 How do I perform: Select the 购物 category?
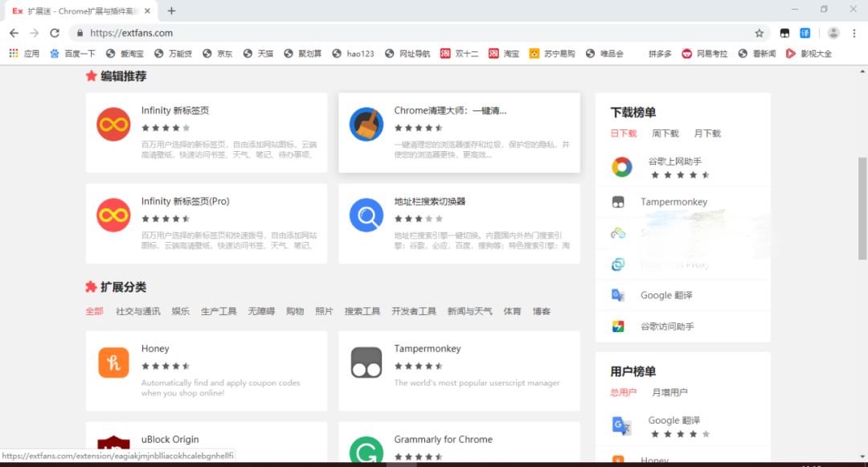pyautogui.click(x=295, y=311)
